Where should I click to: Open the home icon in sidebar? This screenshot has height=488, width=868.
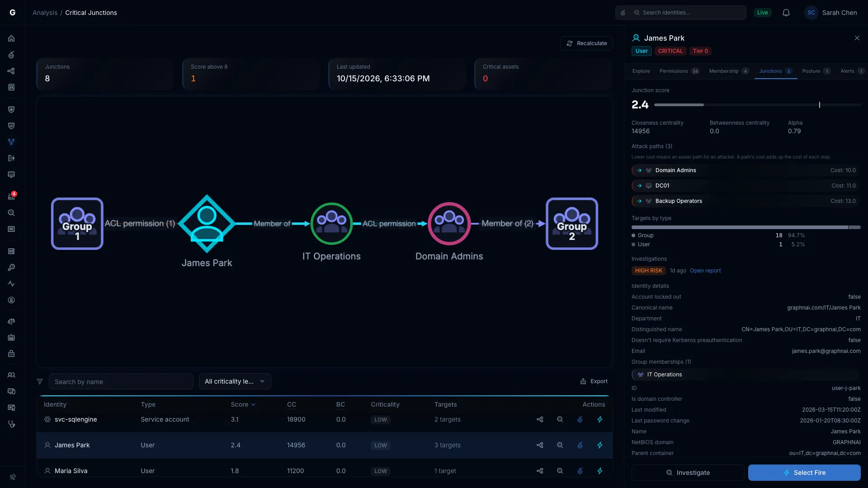click(11, 38)
